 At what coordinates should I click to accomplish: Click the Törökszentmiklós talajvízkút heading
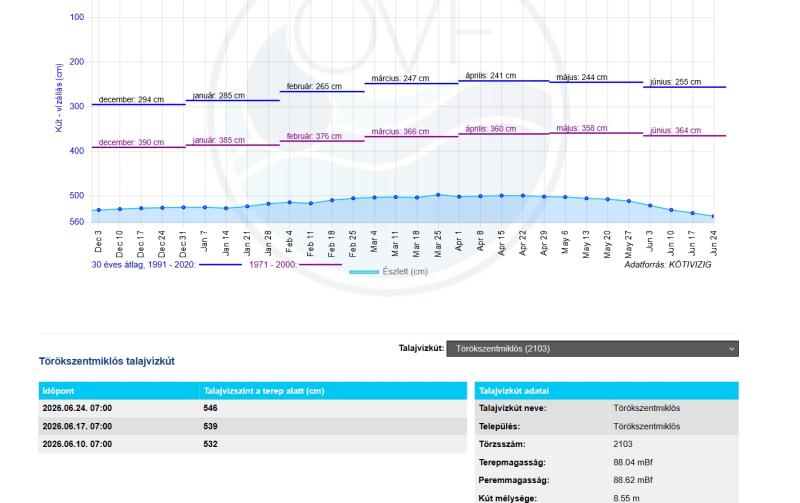(107, 361)
